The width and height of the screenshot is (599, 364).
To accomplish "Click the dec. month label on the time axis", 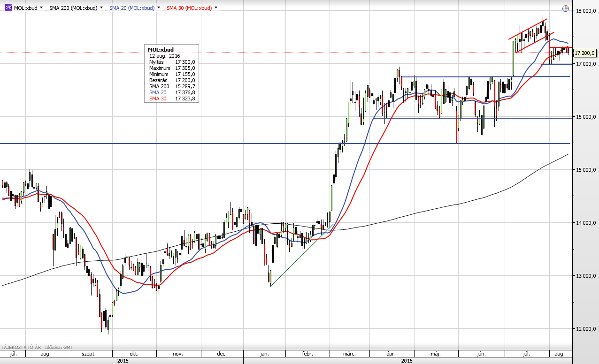I will 222,354.
